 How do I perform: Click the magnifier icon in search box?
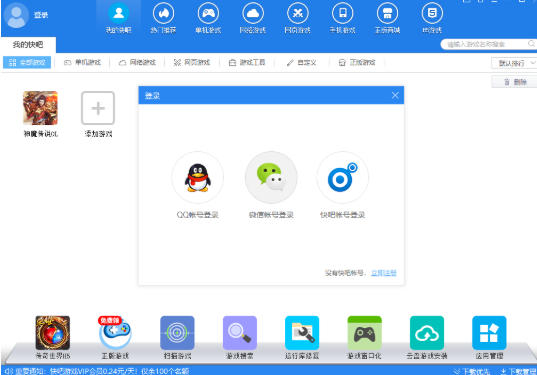(x=531, y=44)
